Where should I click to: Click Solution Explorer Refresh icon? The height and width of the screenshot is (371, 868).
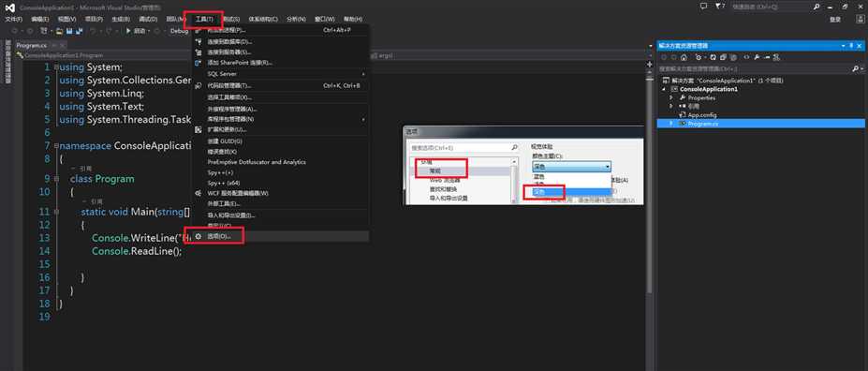[x=714, y=57]
